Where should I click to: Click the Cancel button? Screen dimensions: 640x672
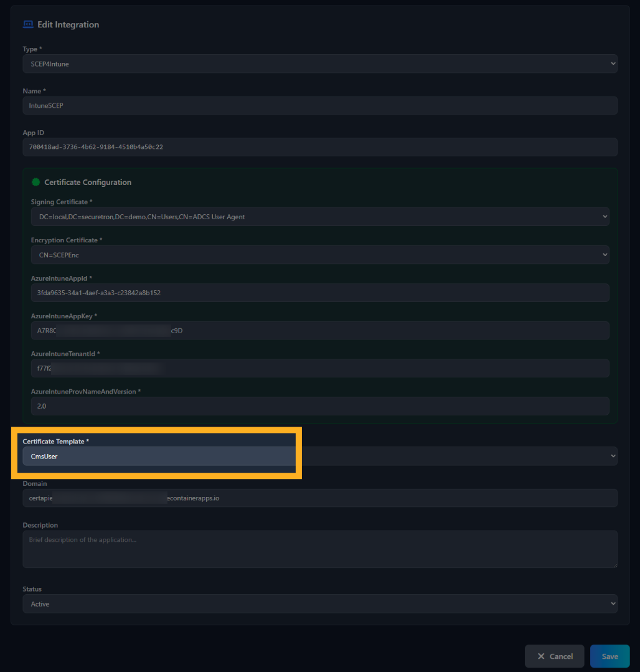pyautogui.click(x=554, y=656)
